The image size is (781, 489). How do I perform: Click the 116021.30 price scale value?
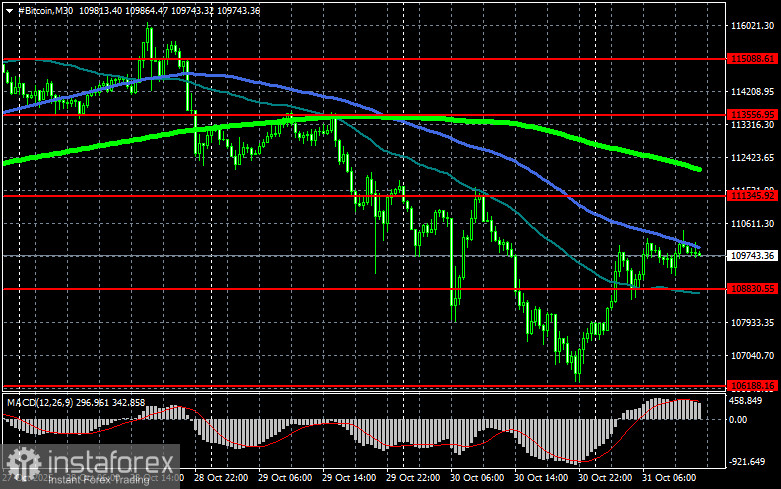point(752,25)
